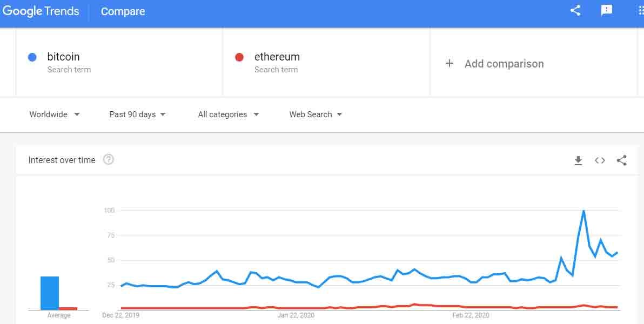Select the bitcoin search term box
This screenshot has height=324, width=644.
[119, 62]
